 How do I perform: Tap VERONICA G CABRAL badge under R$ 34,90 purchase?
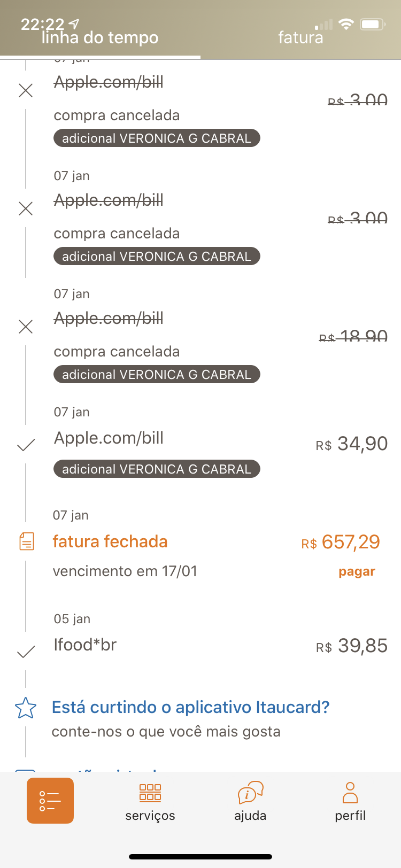tap(157, 469)
